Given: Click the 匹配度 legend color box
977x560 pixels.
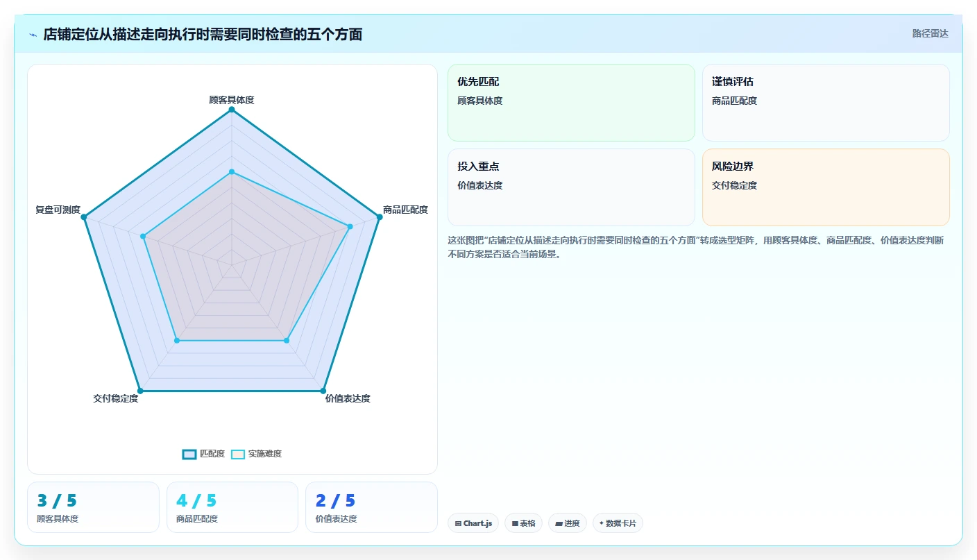Looking at the screenshot, I should click(x=189, y=454).
